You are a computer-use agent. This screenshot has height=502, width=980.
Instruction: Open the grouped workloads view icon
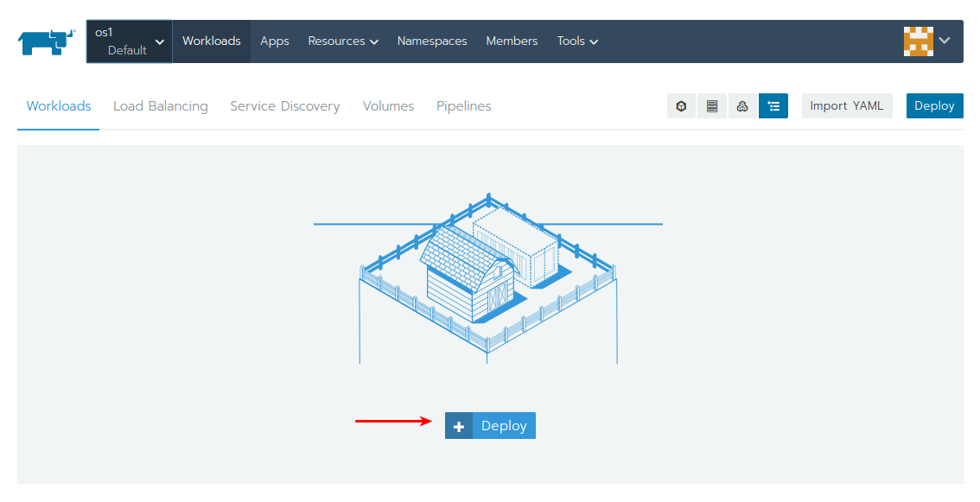(x=741, y=105)
